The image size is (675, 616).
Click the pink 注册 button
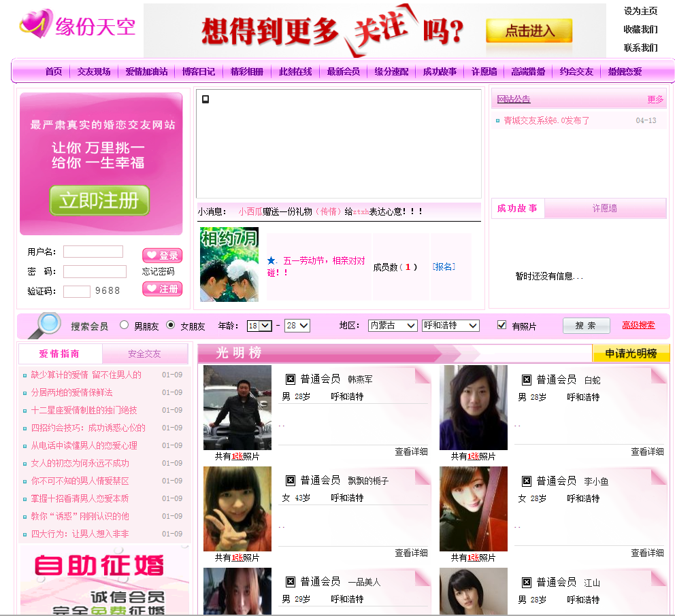pos(163,289)
